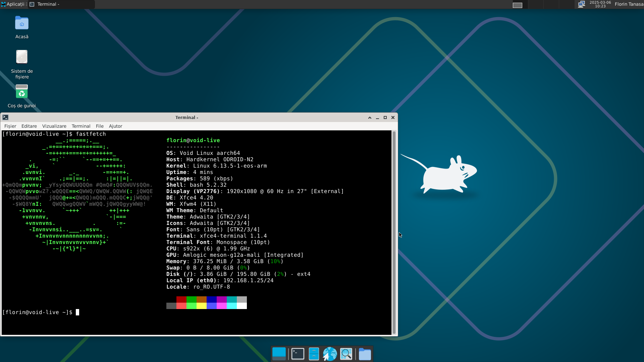Open the Florin Tanasa user menu
Image resolution: width=644 pixels, height=362 pixels.
pos(629,4)
